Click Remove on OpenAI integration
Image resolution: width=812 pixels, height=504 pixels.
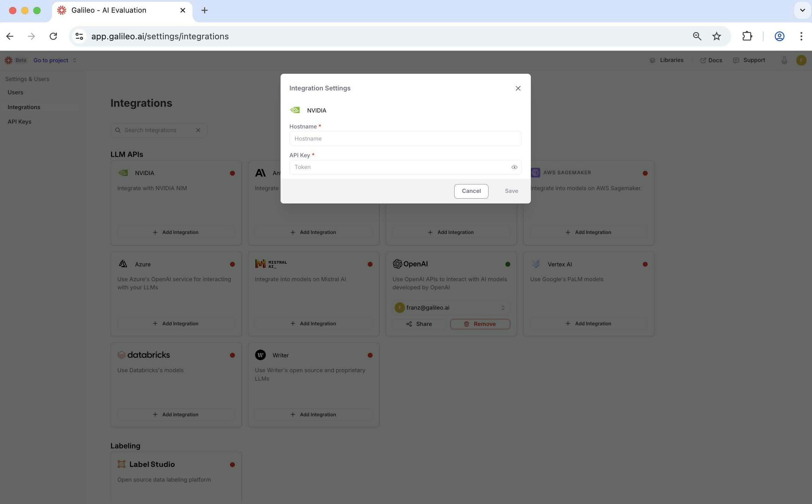tap(480, 324)
